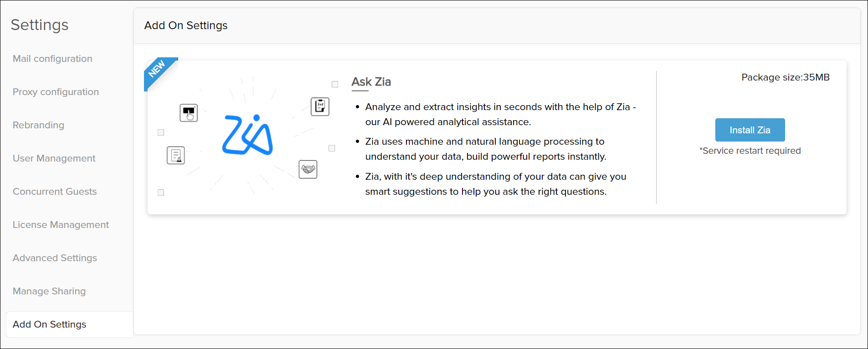Viewport: 868px width, 349px height.
Task: Open User Management settings
Action: pyautogui.click(x=54, y=158)
